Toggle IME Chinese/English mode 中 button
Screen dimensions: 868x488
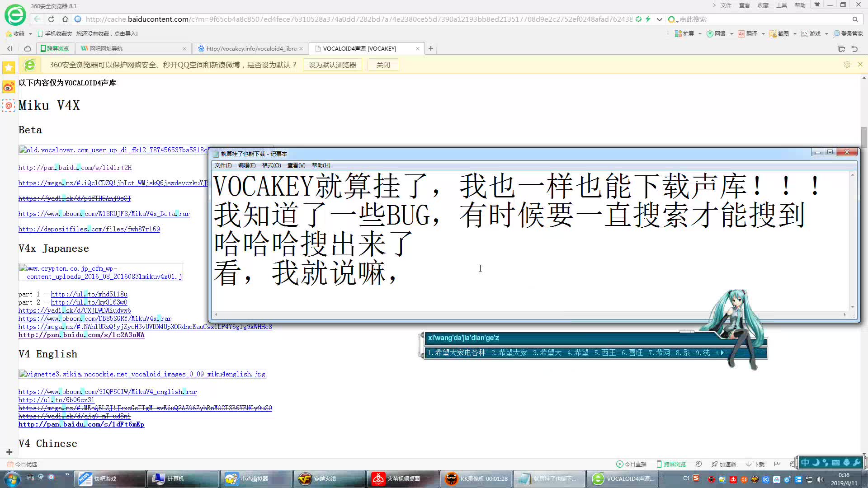pyautogui.click(x=805, y=462)
